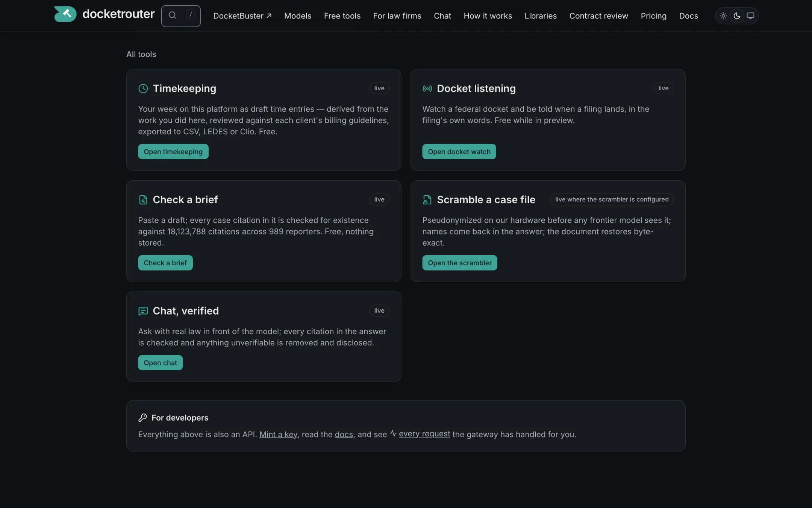Follow the docs link in For developers
Viewport: 812px width, 508px height.
[x=344, y=434]
